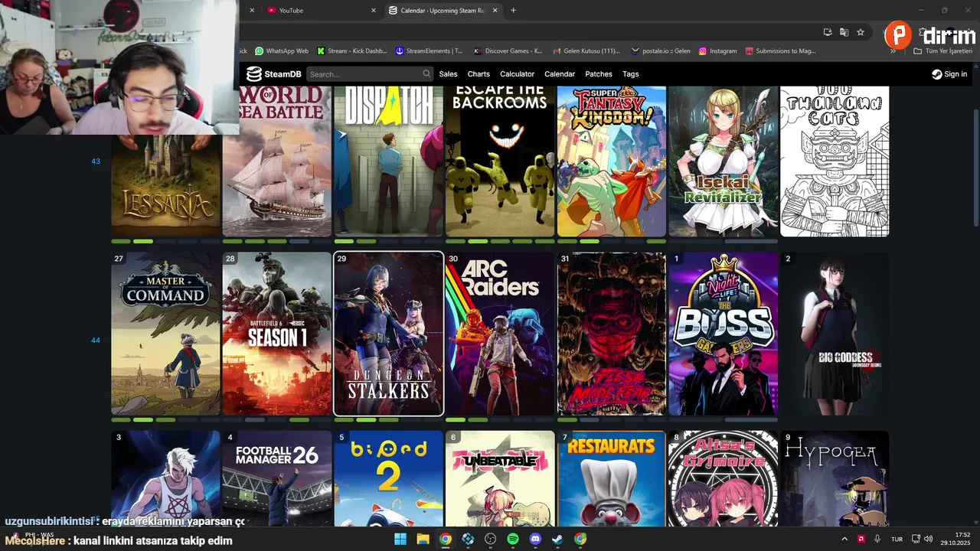Image resolution: width=980 pixels, height=551 pixels.
Task: Open the Patches menu item
Action: [599, 74]
